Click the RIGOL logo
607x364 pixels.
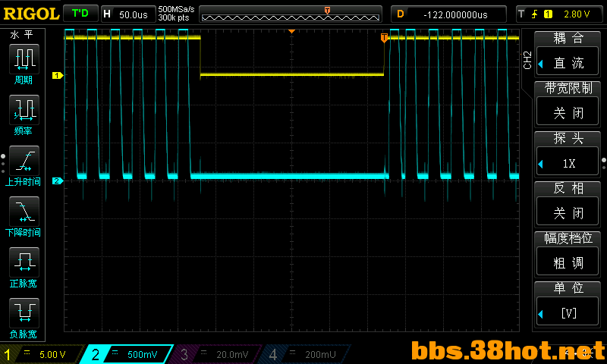(x=31, y=14)
